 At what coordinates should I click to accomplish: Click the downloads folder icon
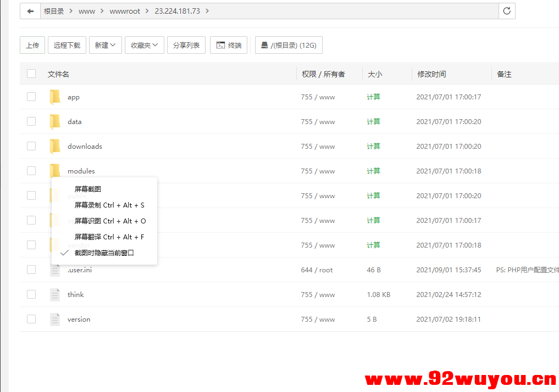55,145
